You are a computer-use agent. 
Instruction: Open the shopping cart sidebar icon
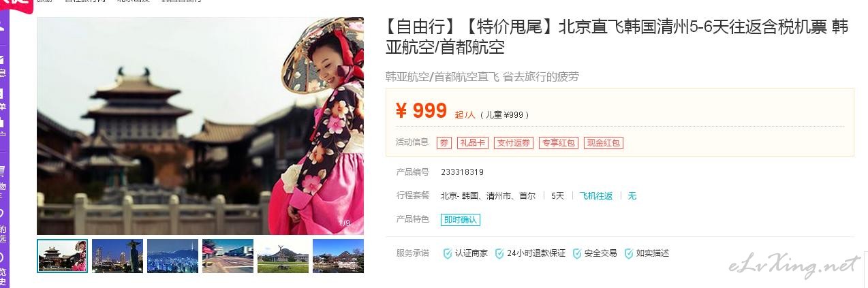tap(2, 170)
